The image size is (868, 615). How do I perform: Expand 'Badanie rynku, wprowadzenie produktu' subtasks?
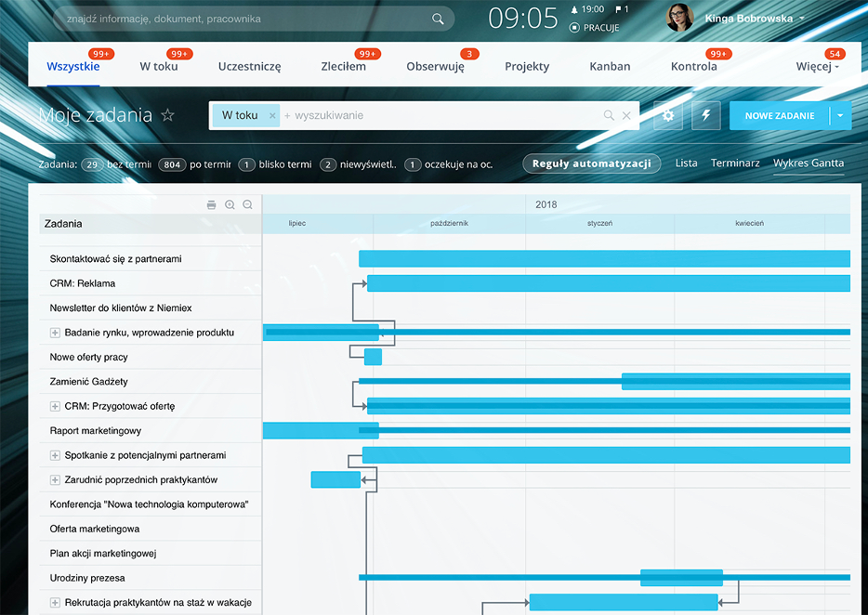[x=55, y=333]
